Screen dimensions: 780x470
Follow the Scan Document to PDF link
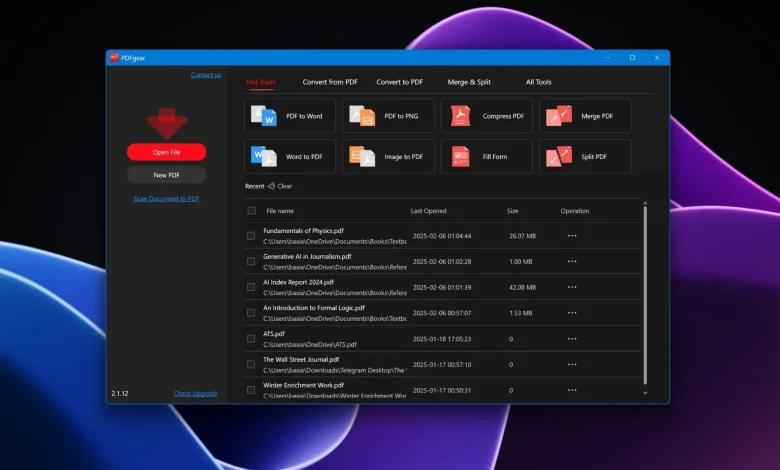(x=166, y=199)
